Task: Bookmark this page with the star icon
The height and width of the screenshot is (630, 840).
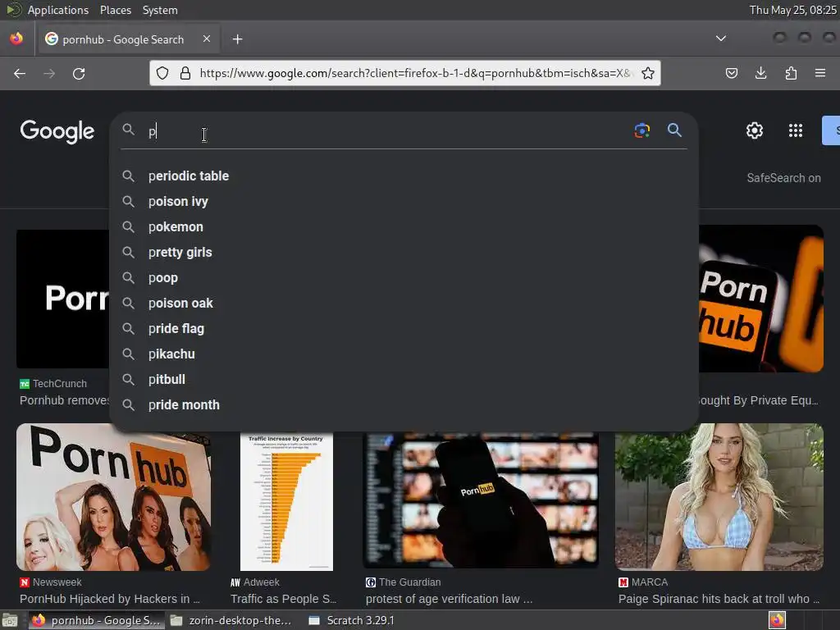Action: tap(648, 73)
